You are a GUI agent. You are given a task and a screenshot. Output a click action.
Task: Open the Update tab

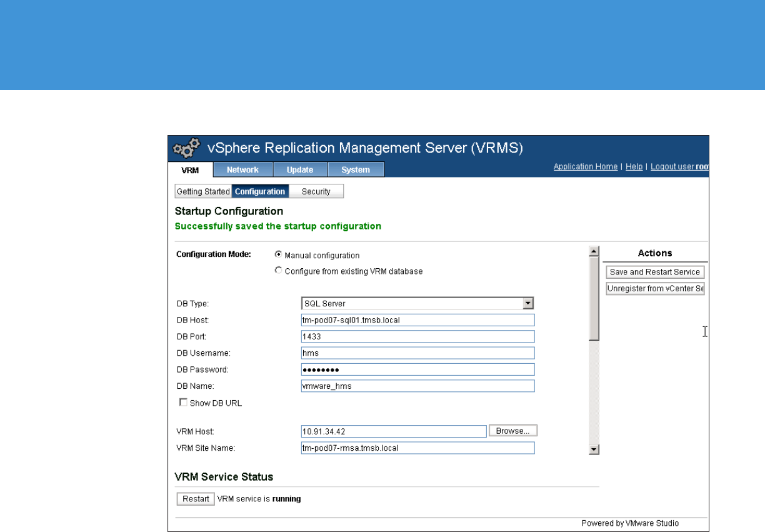(x=300, y=169)
